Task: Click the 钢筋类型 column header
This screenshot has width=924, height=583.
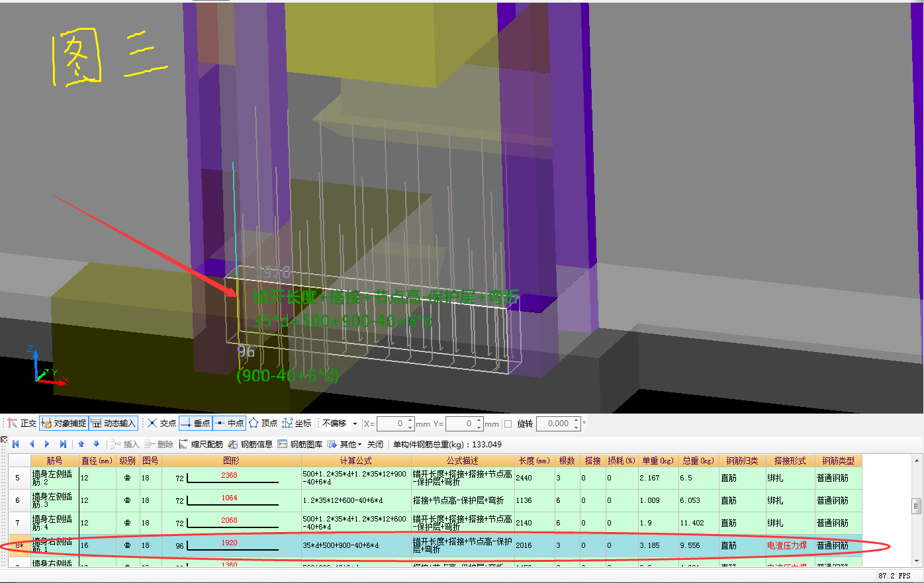Action: (x=839, y=461)
